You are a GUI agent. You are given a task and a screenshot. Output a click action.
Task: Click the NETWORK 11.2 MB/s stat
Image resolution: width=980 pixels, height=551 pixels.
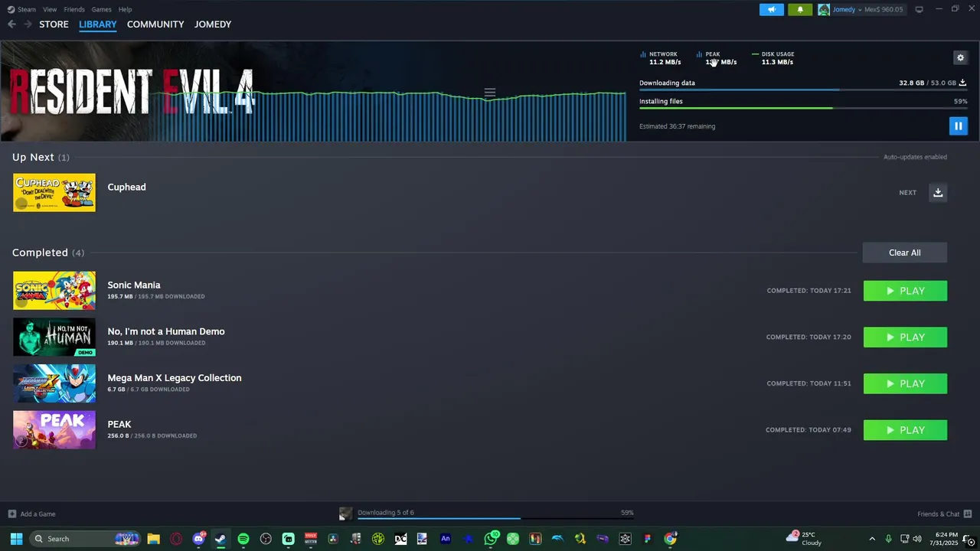pos(661,58)
